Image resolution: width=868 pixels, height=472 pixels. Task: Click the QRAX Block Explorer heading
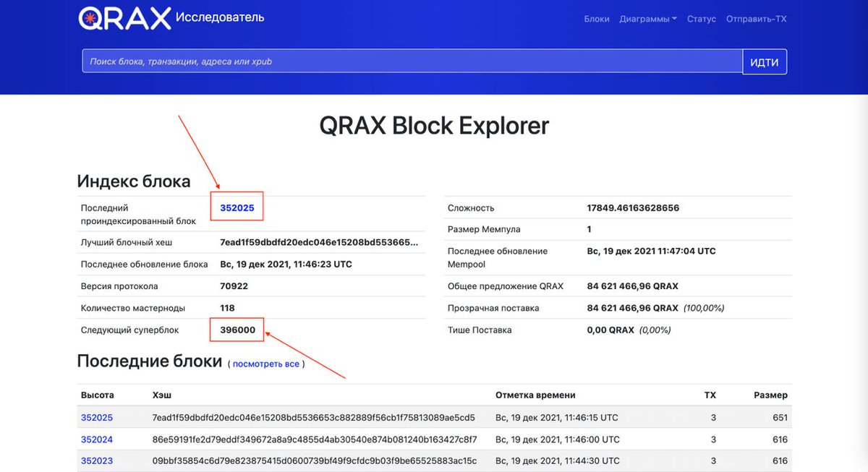click(434, 126)
